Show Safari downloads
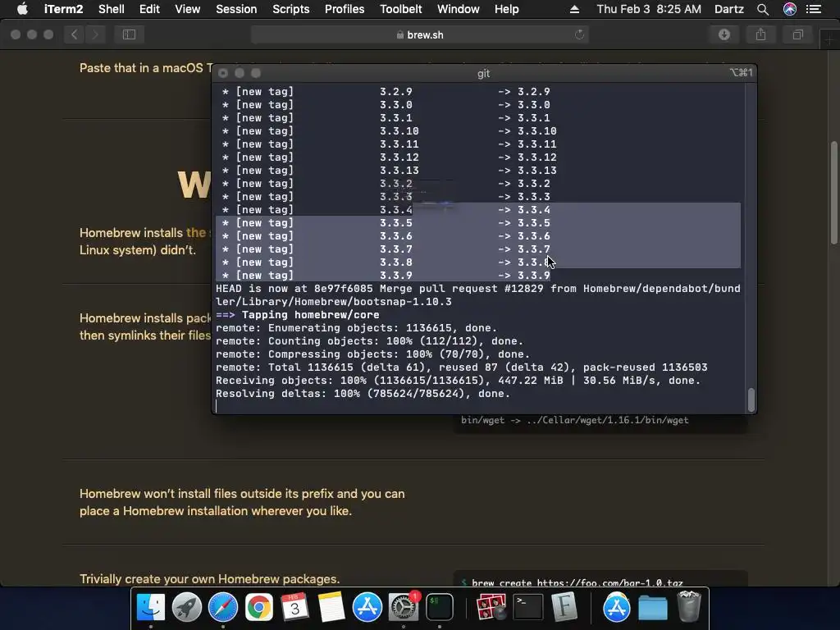 click(x=724, y=34)
